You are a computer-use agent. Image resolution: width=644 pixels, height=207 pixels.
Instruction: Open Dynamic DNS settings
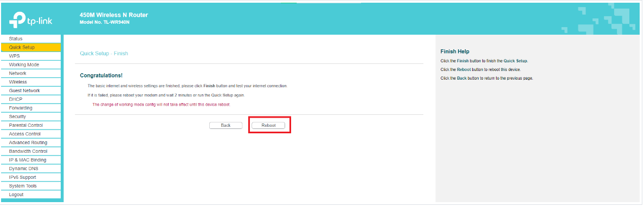coord(31,169)
